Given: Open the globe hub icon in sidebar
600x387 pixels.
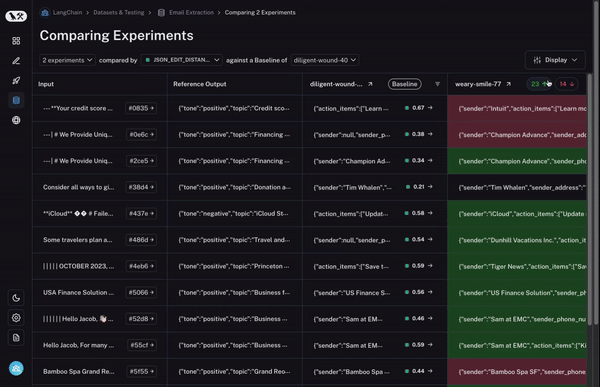Looking at the screenshot, I should tap(16, 120).
